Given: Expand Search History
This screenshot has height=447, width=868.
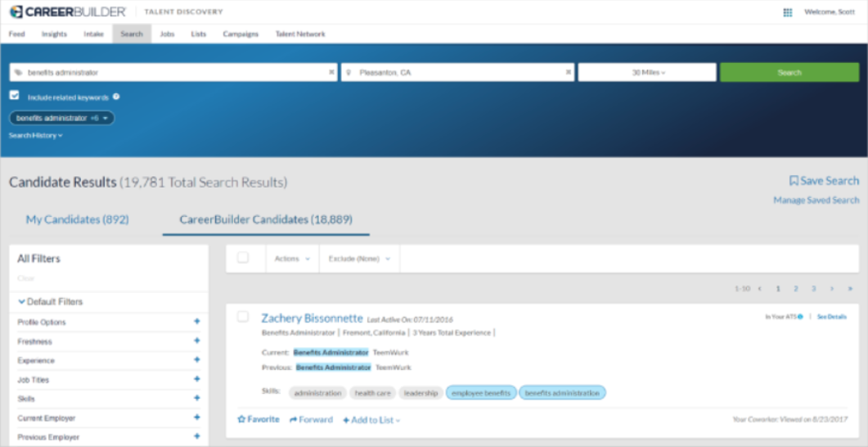Looking at the screenshot, I should (x=35, y=135).
